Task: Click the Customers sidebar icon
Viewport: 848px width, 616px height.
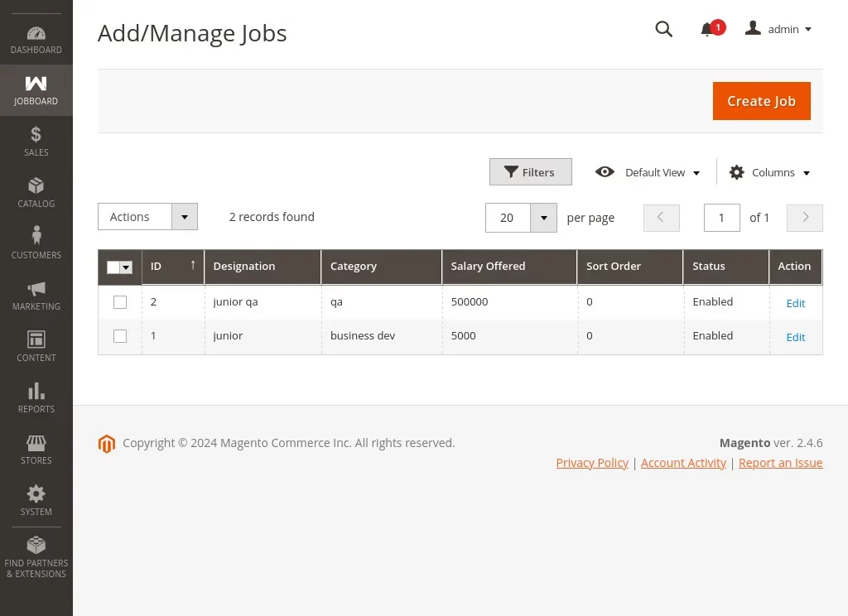Action: (36, 242)
